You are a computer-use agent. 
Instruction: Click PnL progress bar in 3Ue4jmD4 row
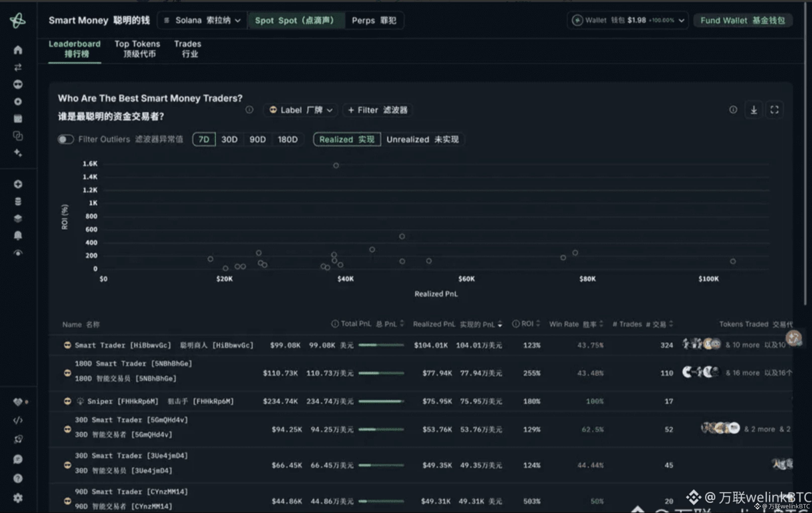[381, 465]
